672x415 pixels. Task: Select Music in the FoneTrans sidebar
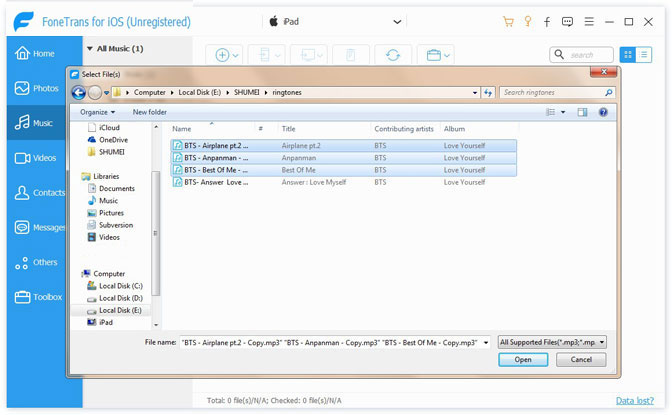pos(34,123)
